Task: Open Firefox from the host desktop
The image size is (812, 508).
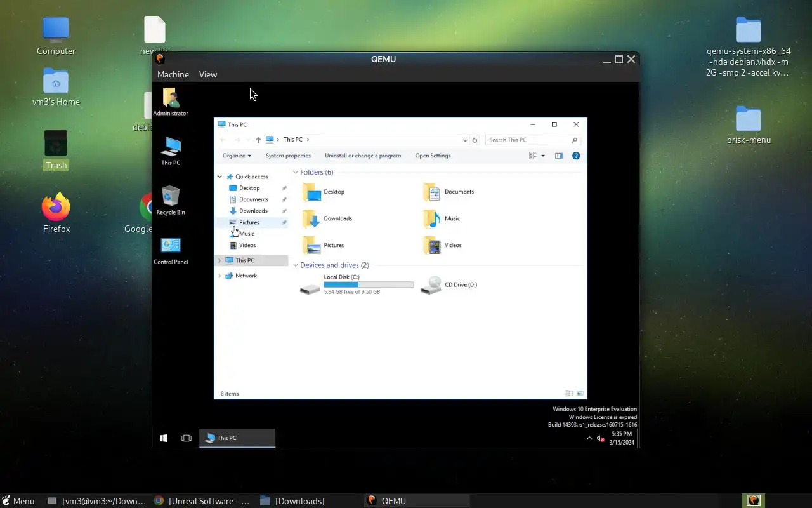Action: tap(56, 213)
